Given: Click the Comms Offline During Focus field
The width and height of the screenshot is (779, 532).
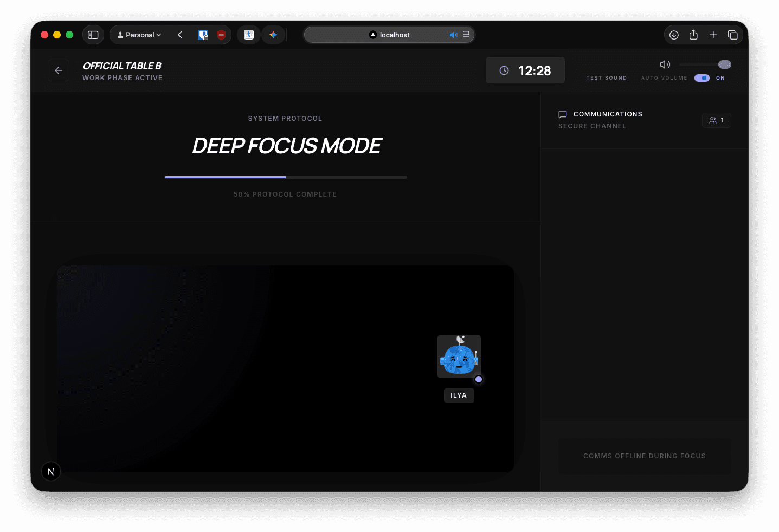Looking at the screenshot, I should coord(644,456).
